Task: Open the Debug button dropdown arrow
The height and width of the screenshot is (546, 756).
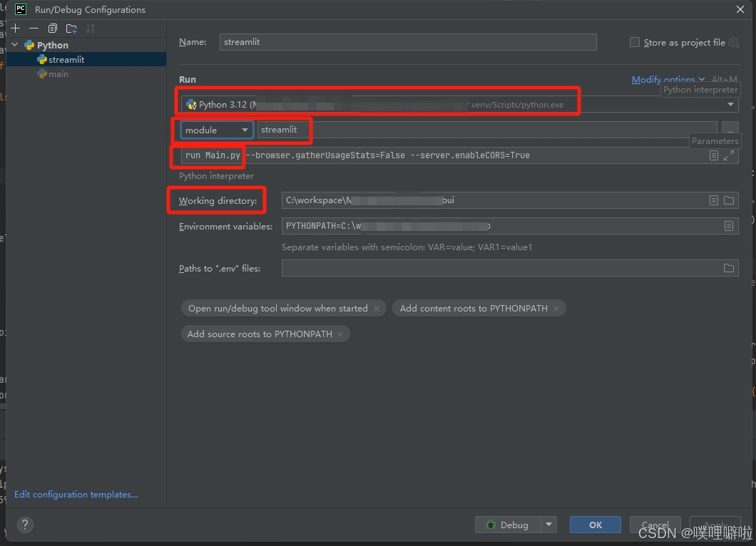Action: coord(550,525)
